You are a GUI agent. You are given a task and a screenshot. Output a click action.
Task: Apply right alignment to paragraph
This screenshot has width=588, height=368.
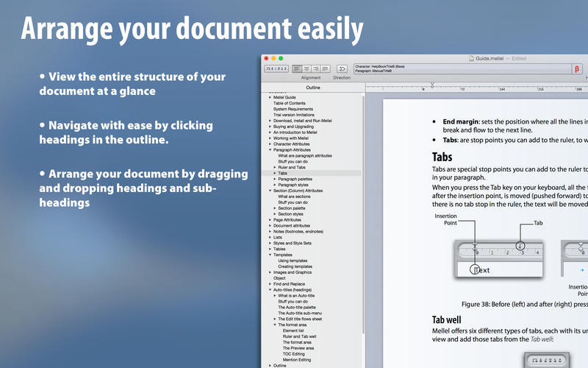tap(316, 68)
